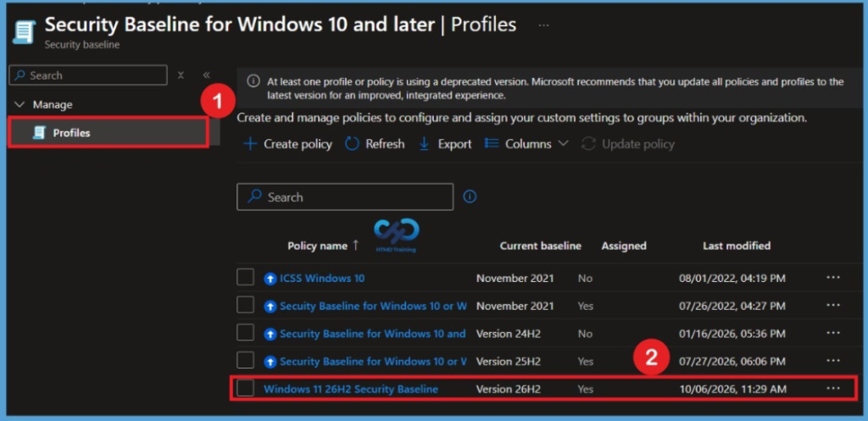Click the circular arrow Refresh icon
Viewport: 868px width, 421px height.
pyautogui.click(x=352, y=144)
